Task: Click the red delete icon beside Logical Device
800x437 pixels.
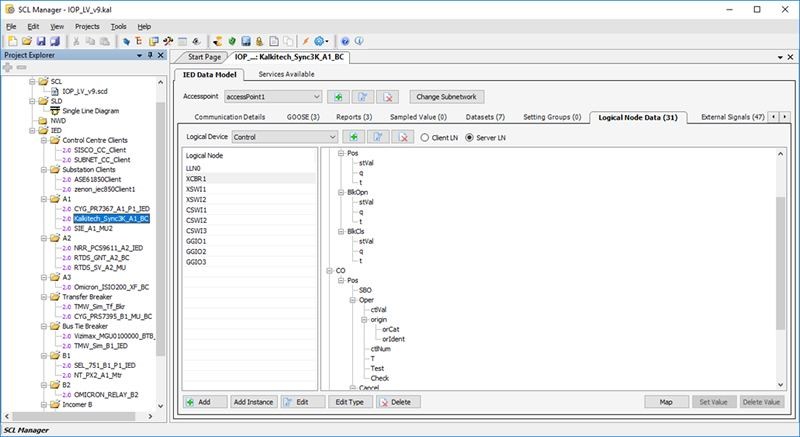Action: coord(402,136)
